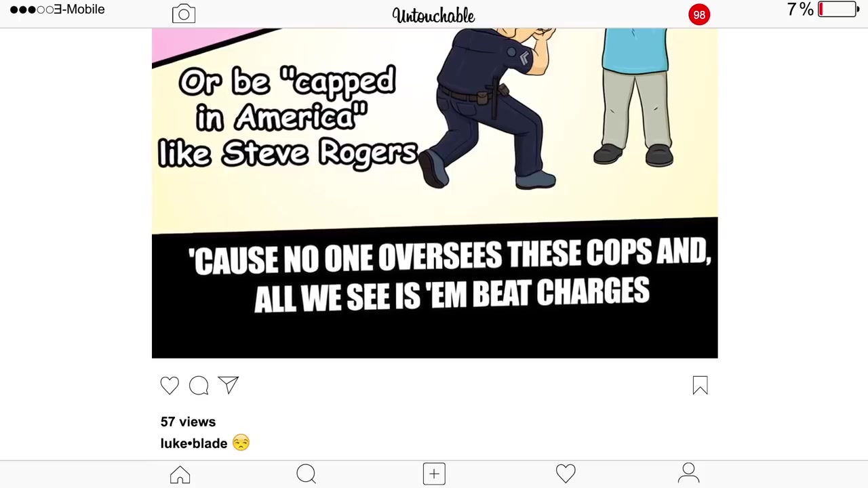868x488 pixels.
Task: Open the Profile tab person icon
Action: pos(688,473)
